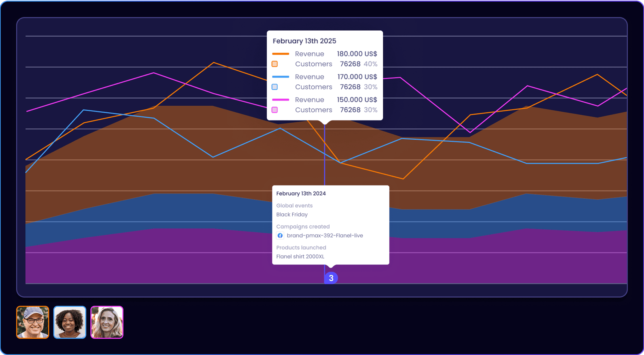Click the Facebook icon beside brand-pmax campaign
Image resolution: width=644 pixels, height=355 pixels.
pyautogui.click(x=280, y=236)
